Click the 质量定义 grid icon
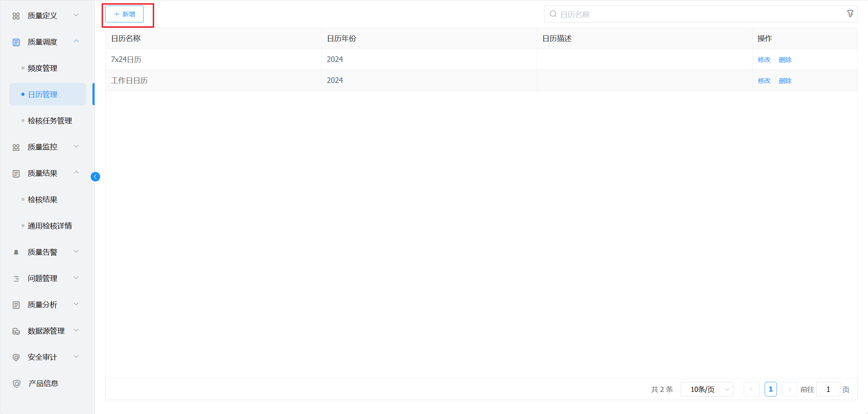Viewport: 868px width, 414px height. pos(16,16)
